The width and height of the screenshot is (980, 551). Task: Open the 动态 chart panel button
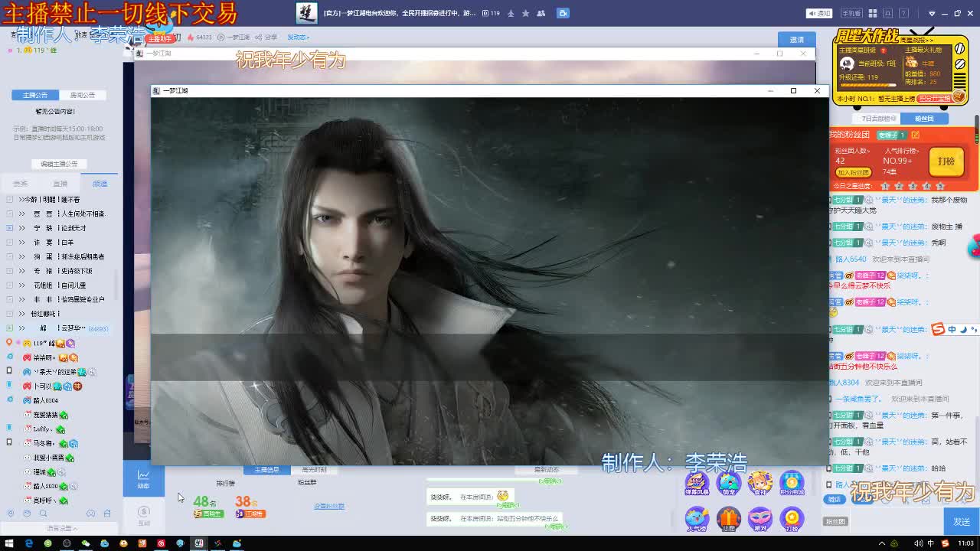pyautogui.click(x=143, y=479)
